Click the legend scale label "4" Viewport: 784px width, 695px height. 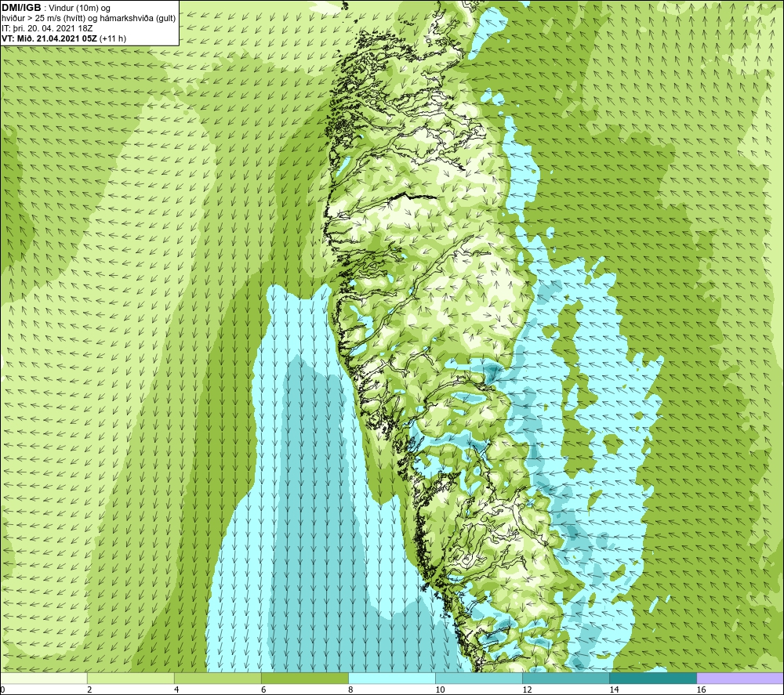click(x=176, y=690)
